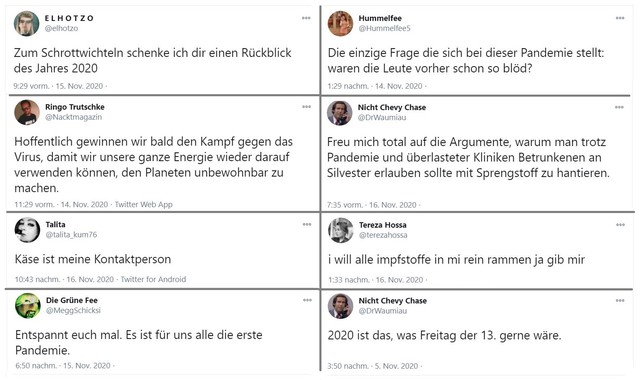
Task: Open more options on the Freitag der 13. tweet
Action: tap(620, 301)
